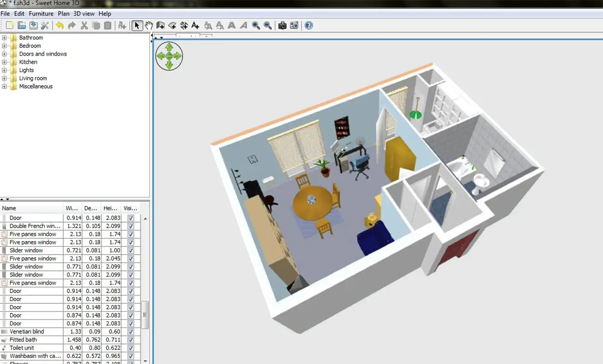Viewport: 603px width, 364px height.
Task: Click the Add furniture icon
Action: coord(122,26)
